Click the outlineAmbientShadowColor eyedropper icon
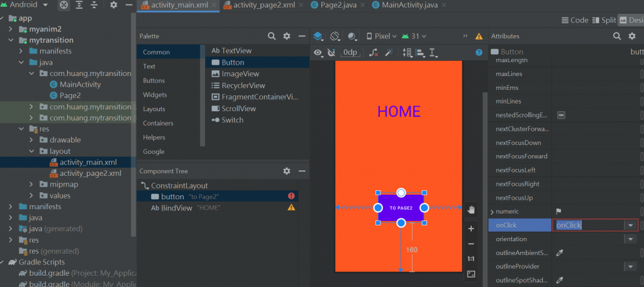The image size is (644, 287). (559, 252)
